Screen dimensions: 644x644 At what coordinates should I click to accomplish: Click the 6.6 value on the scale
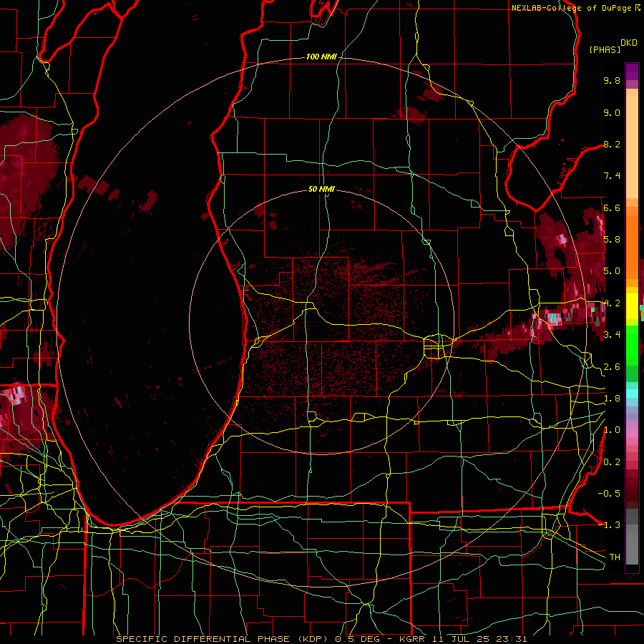tap(612, 208)
